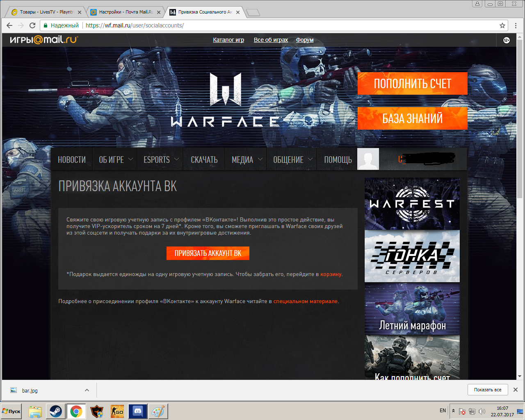Open the orange shield app in taskbar
This screenshot has height=420, width=525.
pos(97,411)
